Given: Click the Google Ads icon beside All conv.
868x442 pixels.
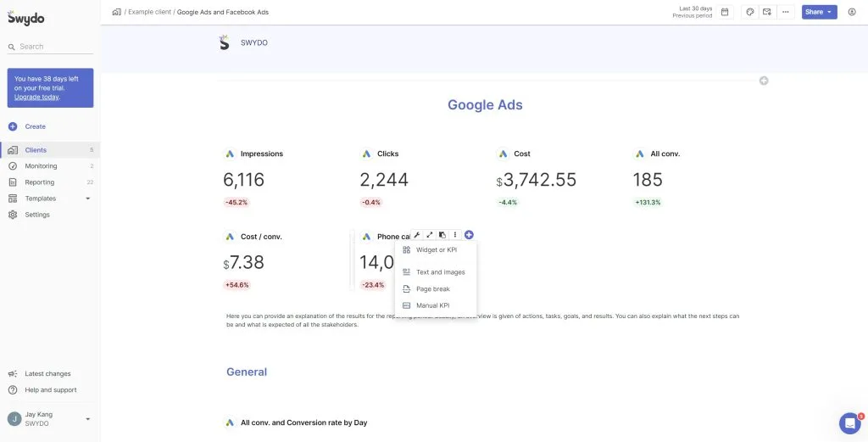Looking at the screenshot, I should click(x=639, y=154).
